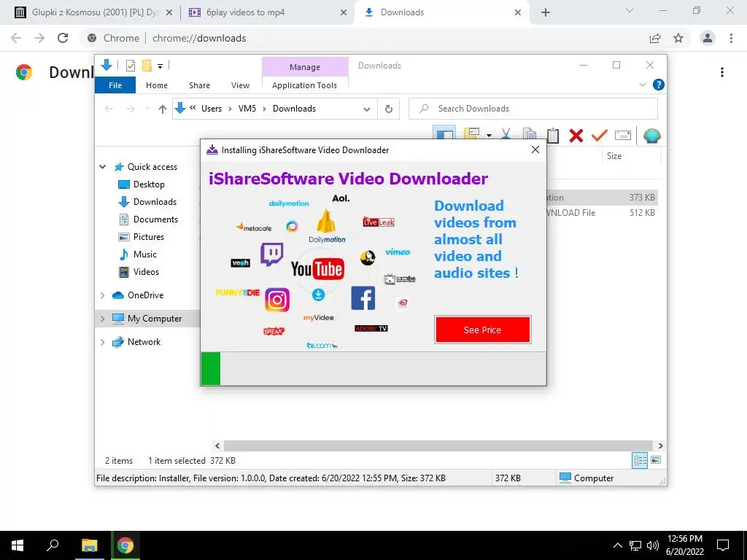This screenshot has width=747, height=560.
Task: Click the See Price button
Action: 483,330
